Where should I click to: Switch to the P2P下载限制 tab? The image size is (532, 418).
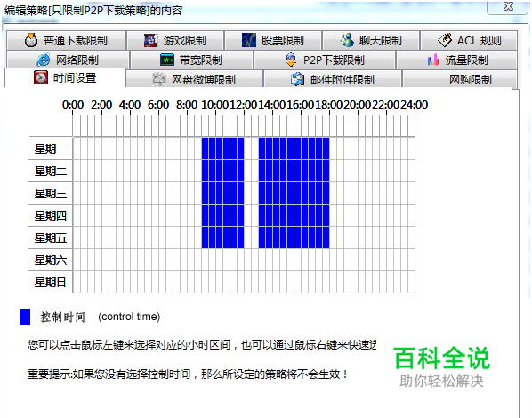pos(325,60)
